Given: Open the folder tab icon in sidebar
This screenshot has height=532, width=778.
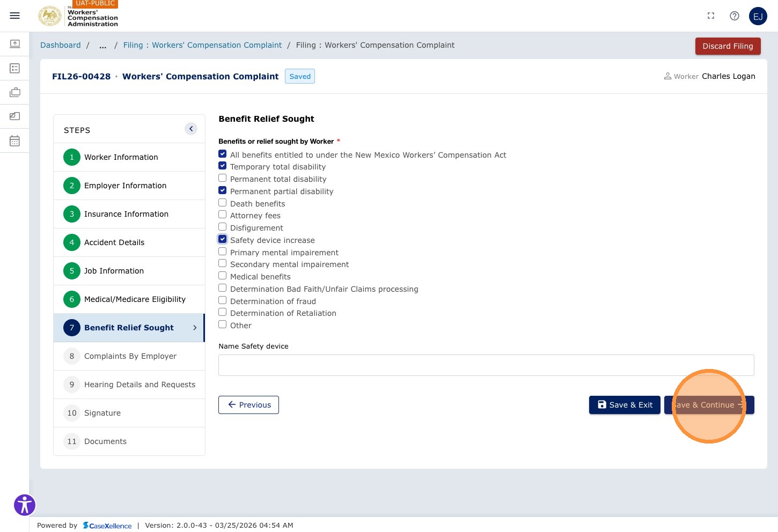Looking at the screenshot, I should point(15,116).
